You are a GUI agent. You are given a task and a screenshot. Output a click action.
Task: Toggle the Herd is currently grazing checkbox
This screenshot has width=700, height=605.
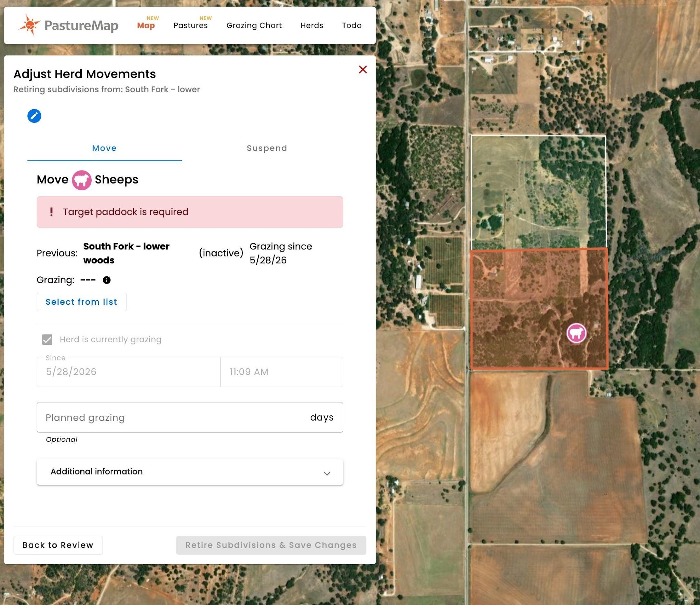click(47, 340)
